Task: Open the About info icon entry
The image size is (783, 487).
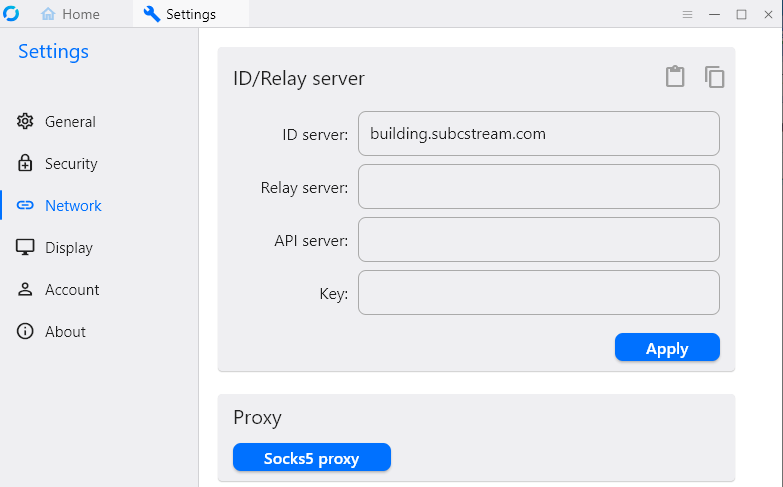Action: coord(26,332)
